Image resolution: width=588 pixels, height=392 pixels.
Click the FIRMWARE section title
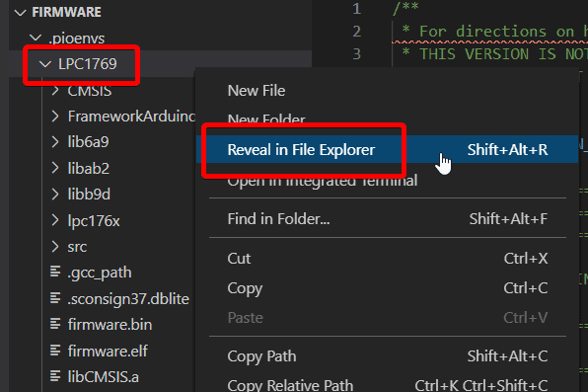coord(67,12)
